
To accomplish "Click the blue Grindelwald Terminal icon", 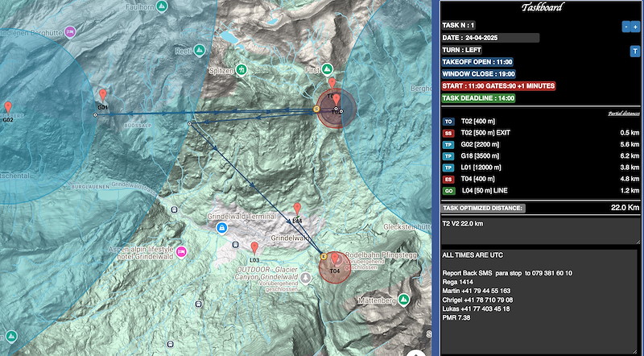I will click(222, 227).
